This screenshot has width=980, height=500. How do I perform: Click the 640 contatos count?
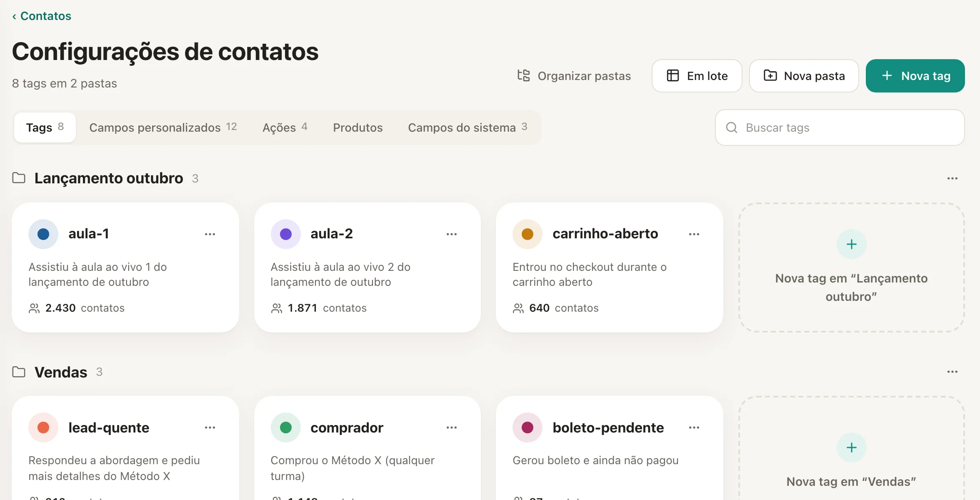555,308
